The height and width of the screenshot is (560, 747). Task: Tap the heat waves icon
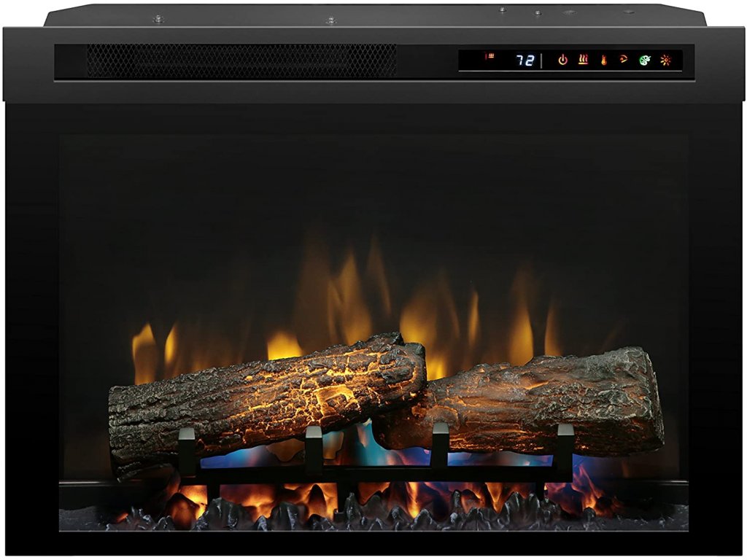583,60
